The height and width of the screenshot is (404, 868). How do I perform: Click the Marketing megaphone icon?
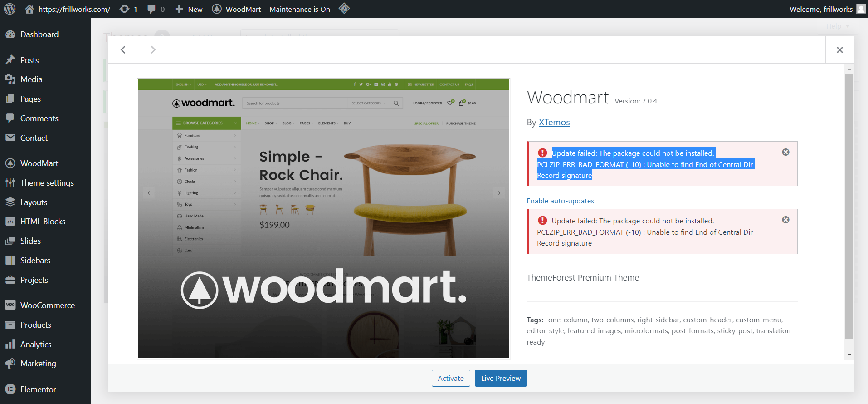point(10,364)
